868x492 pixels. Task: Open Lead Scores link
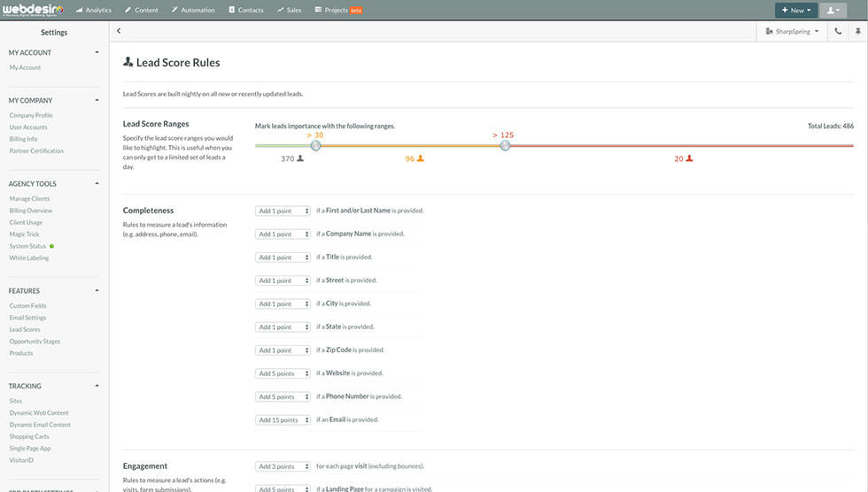(x=25, y=329)
